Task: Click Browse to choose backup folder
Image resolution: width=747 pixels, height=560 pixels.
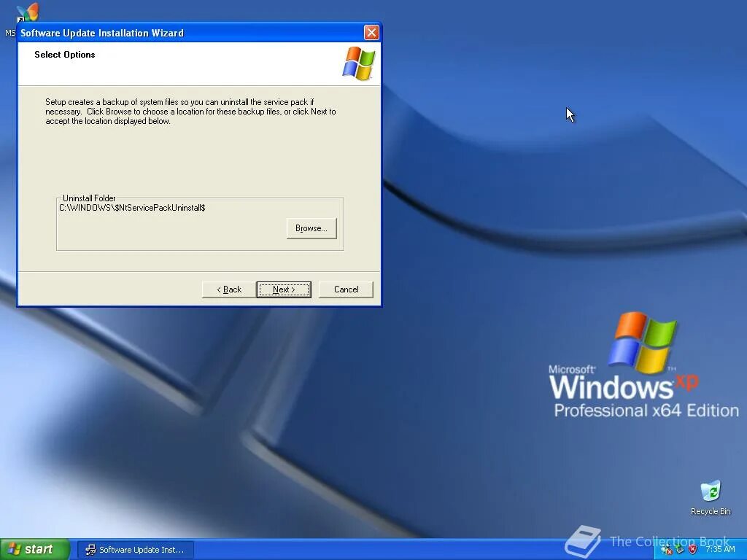Action: [x=311, y=228]
